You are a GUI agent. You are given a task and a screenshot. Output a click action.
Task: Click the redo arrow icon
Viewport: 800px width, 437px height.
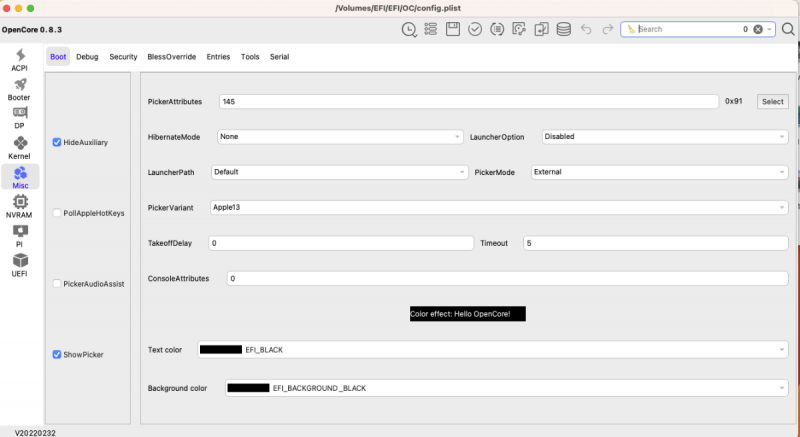(607, 29)
